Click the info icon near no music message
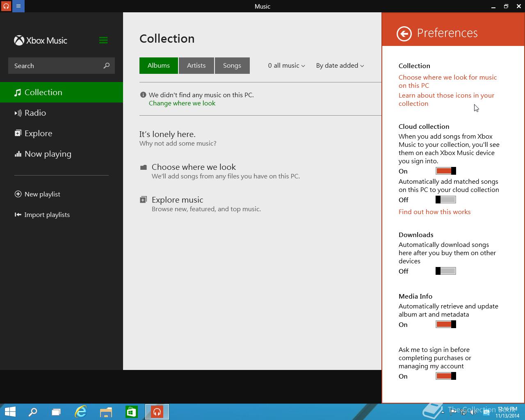 (143, 95)
